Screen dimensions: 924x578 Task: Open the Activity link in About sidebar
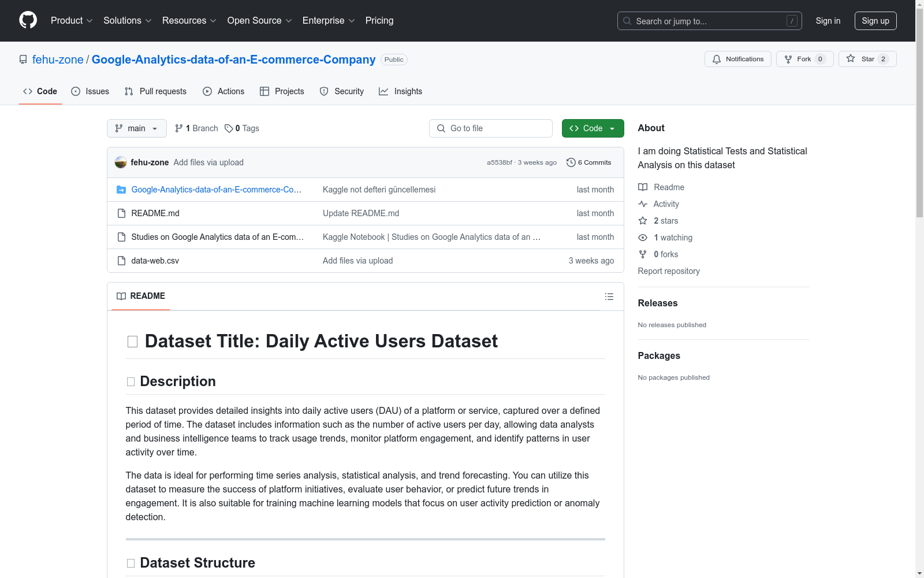(x=659, y=204)
